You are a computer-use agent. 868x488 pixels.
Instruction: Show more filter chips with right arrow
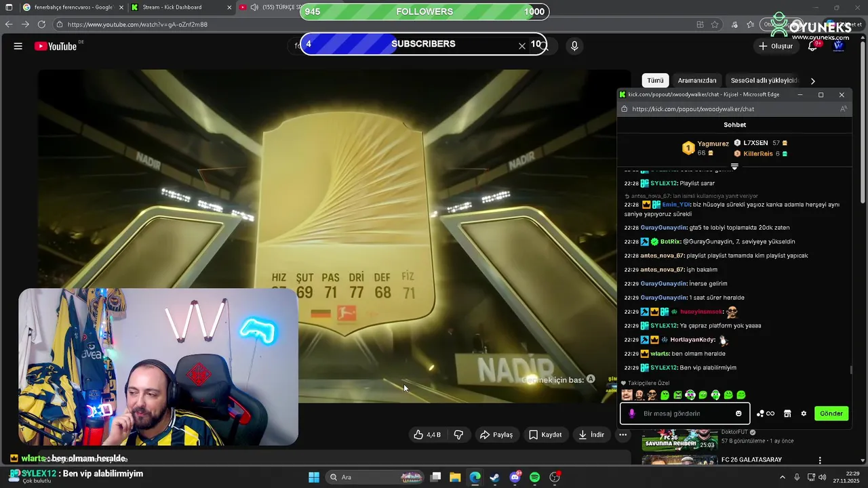click(x=812, y=81)
